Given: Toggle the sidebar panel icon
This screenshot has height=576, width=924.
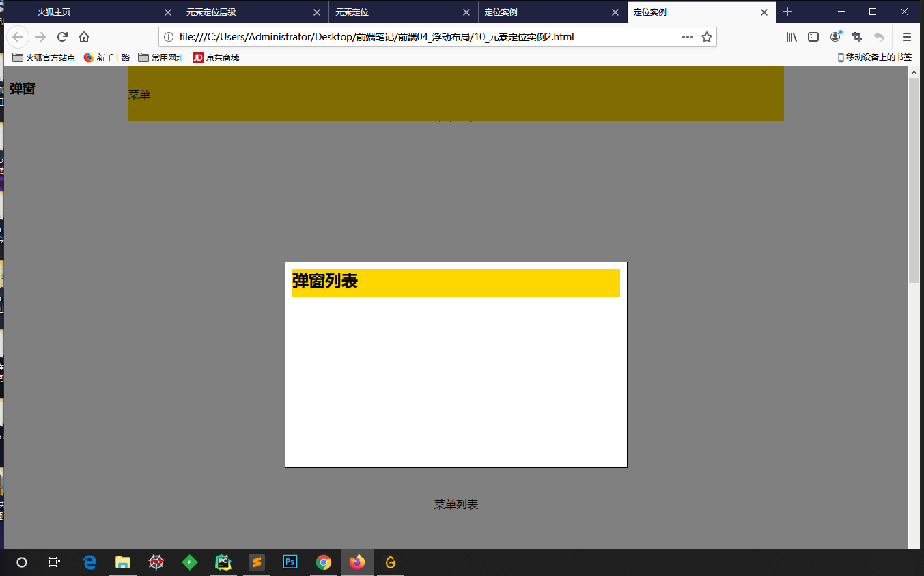Looking at the screenshot, I should click(813, 37).
